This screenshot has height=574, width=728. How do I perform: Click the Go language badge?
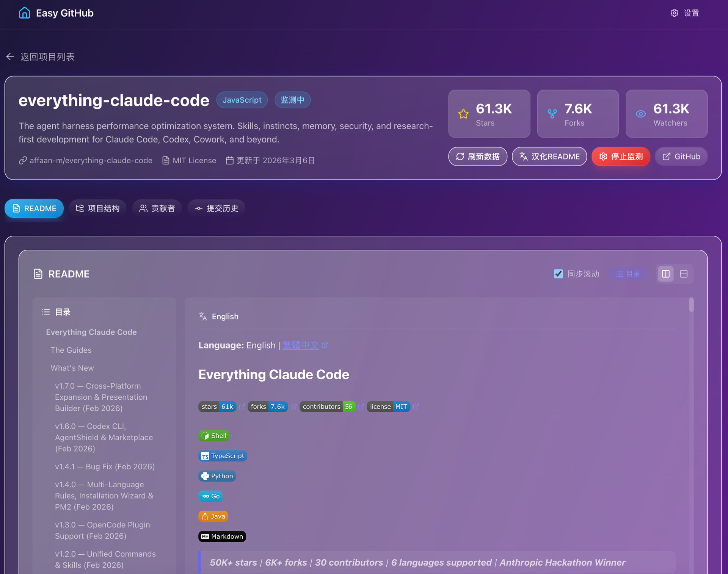[x=210, y=496]
